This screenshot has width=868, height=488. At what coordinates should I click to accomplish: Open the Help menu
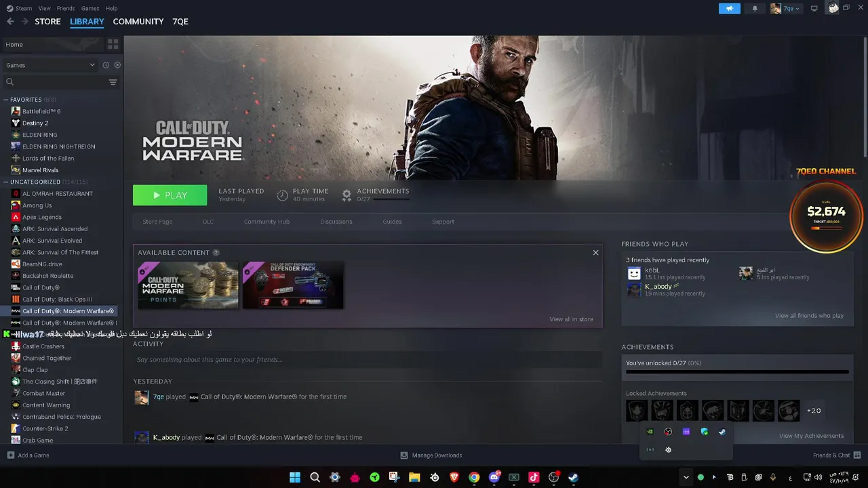click(112, 8)
